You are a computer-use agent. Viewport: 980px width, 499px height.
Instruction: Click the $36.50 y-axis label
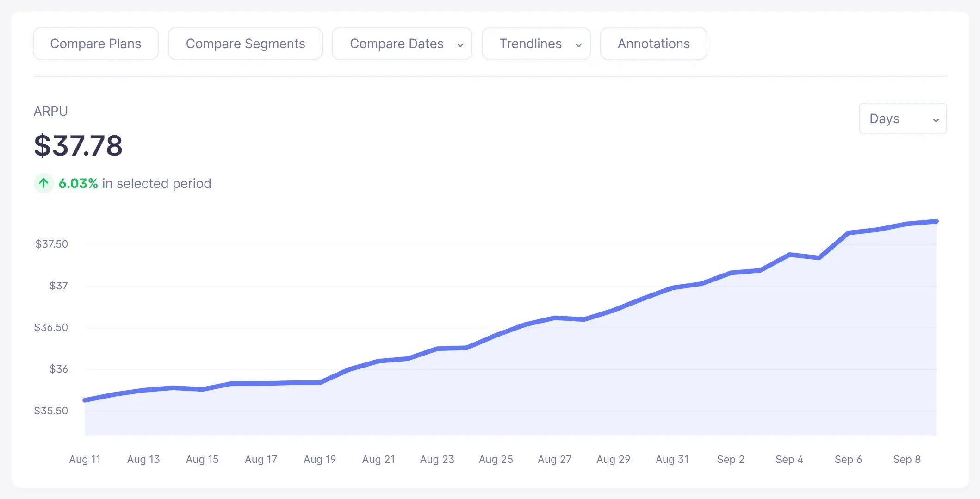pyautogui.click(x=51, y=327)
